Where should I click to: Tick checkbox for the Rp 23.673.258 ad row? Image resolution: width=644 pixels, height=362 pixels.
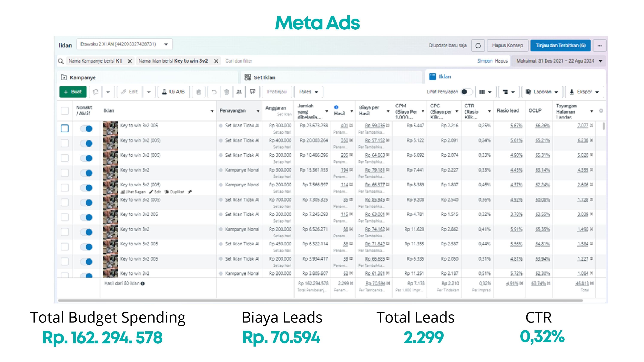65,128
